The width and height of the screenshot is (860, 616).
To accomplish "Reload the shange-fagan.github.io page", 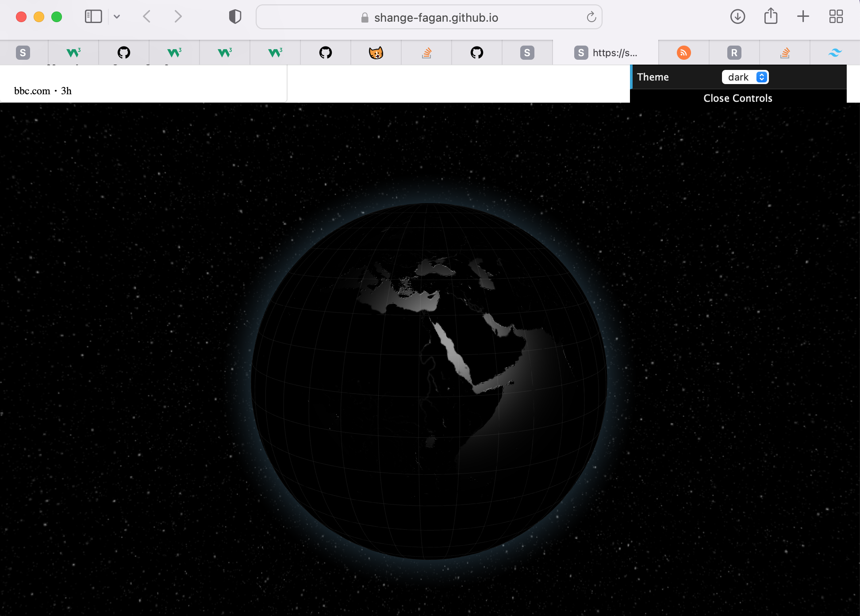I will pyautogui.click(x=591, y=17).
